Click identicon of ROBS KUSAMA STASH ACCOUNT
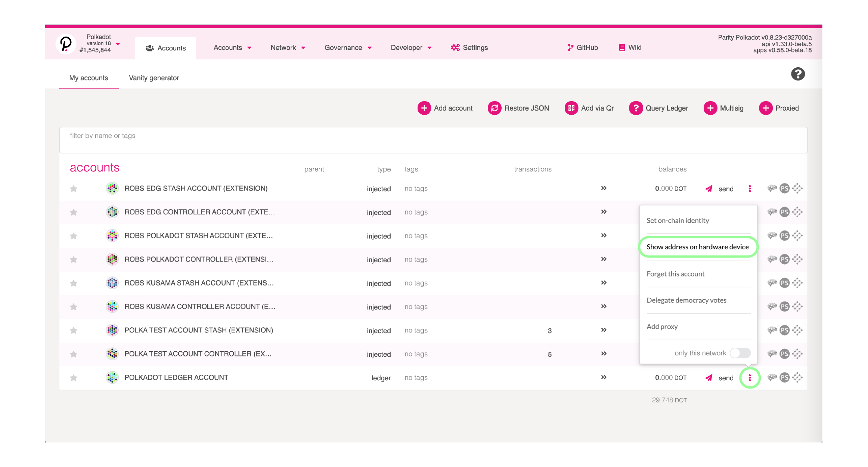The width and height of the screenshot is (868, 467). click(x=112, y=283)
